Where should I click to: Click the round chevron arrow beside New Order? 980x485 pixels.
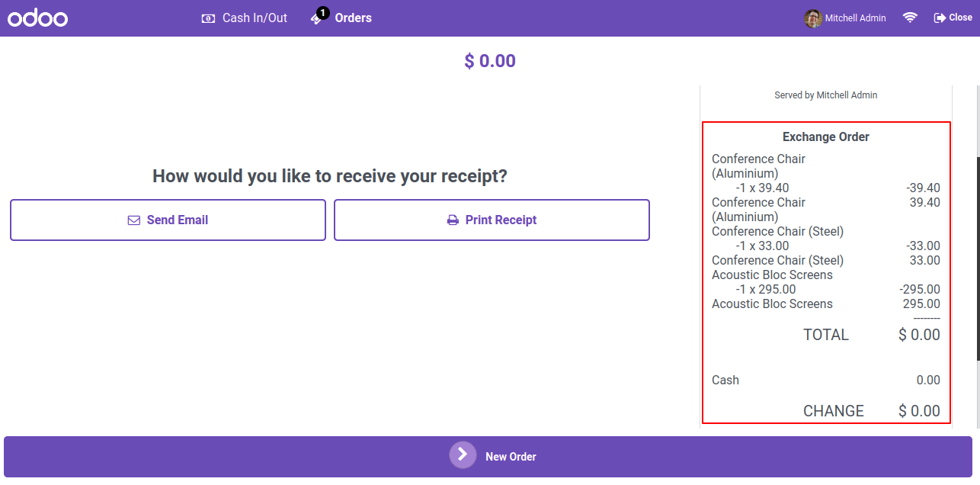tap(463, 455)
